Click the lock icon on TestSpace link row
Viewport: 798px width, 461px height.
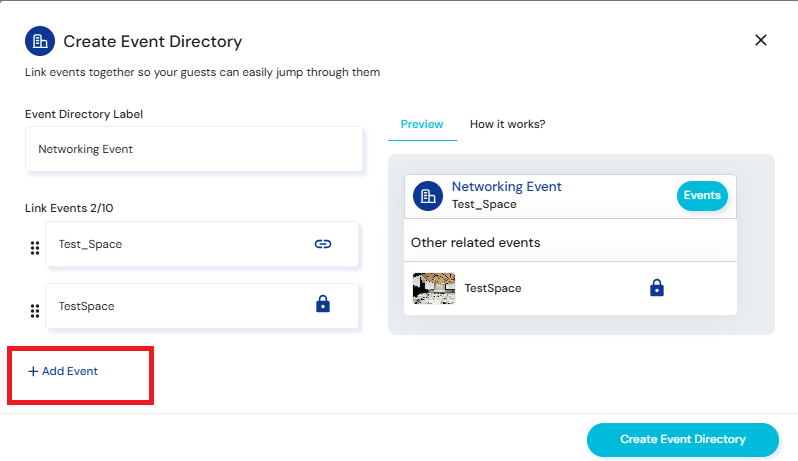pyautogui.click(x=322, y=306)
